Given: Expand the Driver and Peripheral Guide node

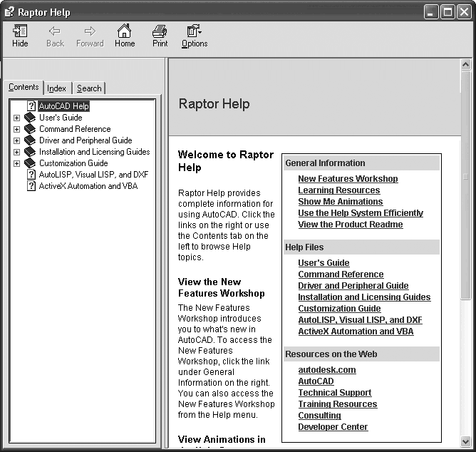Looking at the screenshot, I should point(17,140).
